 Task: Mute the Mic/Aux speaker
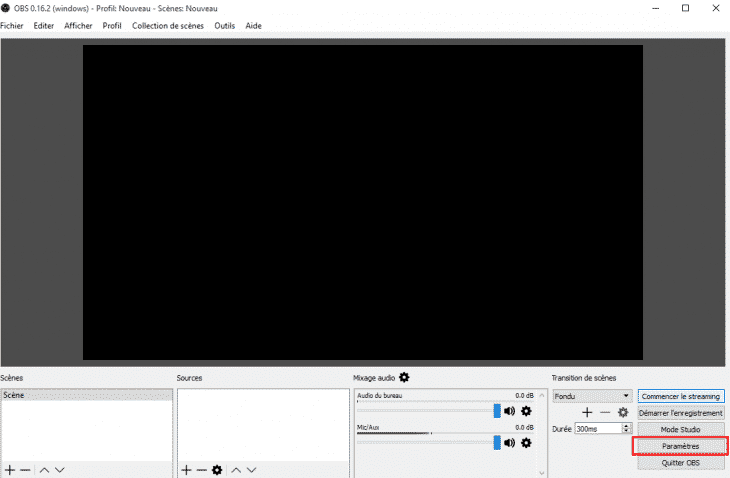click(x=509, y=442)
